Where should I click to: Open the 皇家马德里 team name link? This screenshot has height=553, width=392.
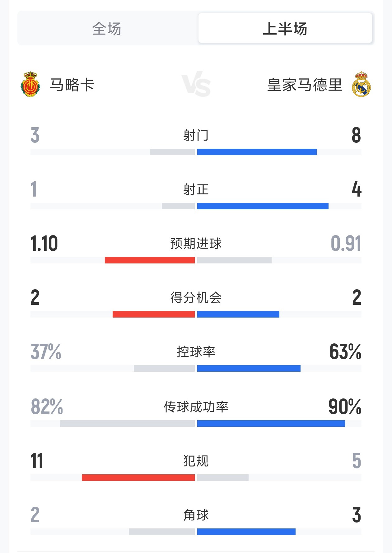click(x=305, y=85)
